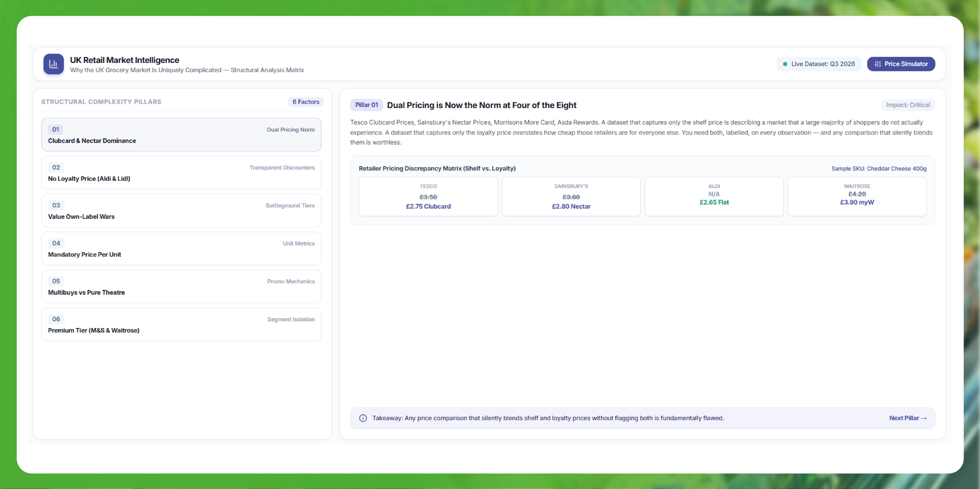This screenshot has height=489, width=980.
Task: Click the 02 number badge
Action: pyautogui.click(x=56, y=167)
